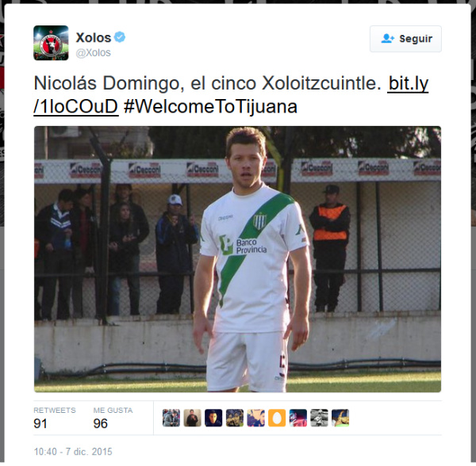
Task: Click the third liker avatar
Action: tap(213, 418)
